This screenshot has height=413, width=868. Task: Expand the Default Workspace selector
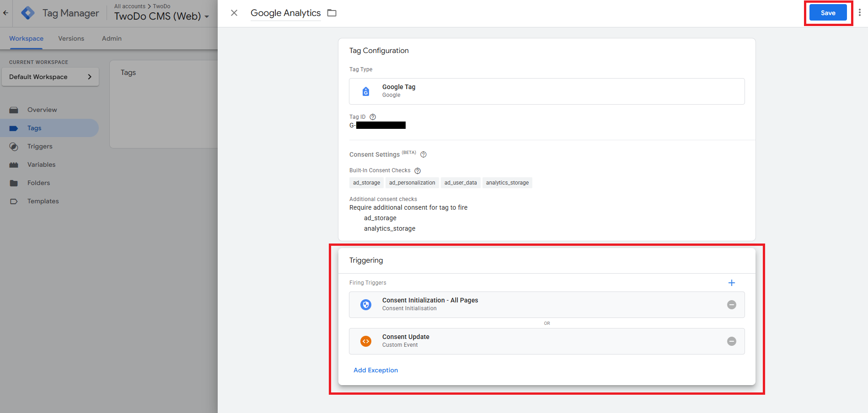pyautogui.click(x=50, y=77)
